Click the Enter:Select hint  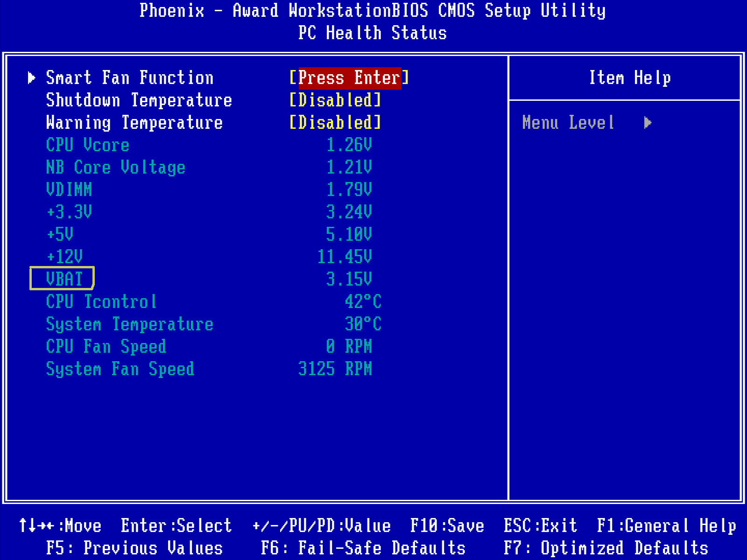pyautogui.click(x=176, y=525)
